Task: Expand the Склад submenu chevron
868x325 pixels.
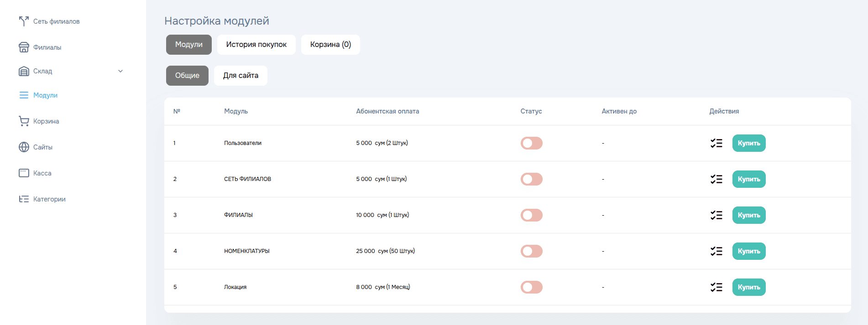Action: 120,71
